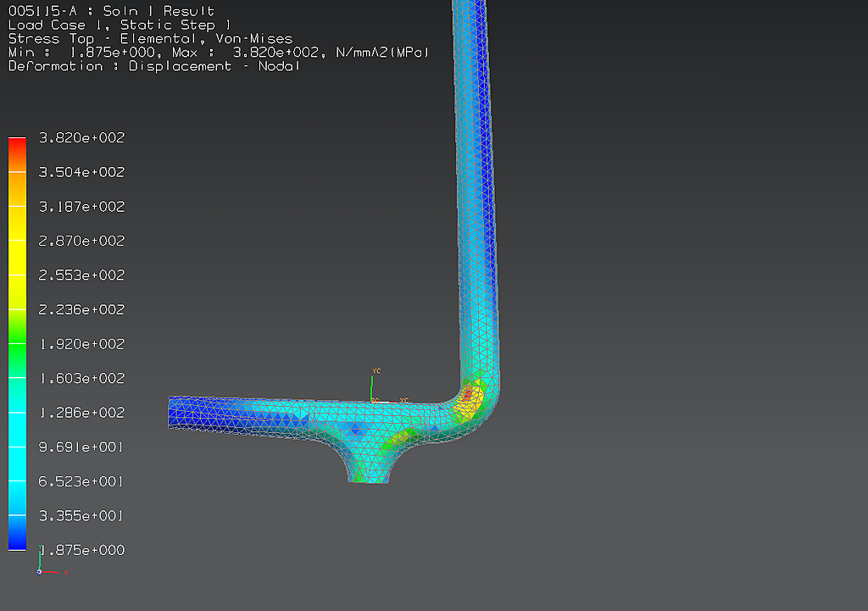This screenshot has width=868, height=611.
Task: Click legend value 3.820e+002
Action: pos(82,138)
